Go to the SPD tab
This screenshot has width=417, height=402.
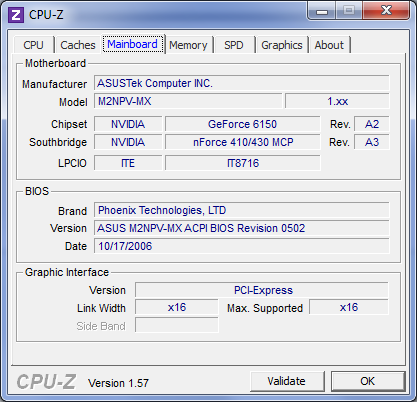click(x=234, y=45)
